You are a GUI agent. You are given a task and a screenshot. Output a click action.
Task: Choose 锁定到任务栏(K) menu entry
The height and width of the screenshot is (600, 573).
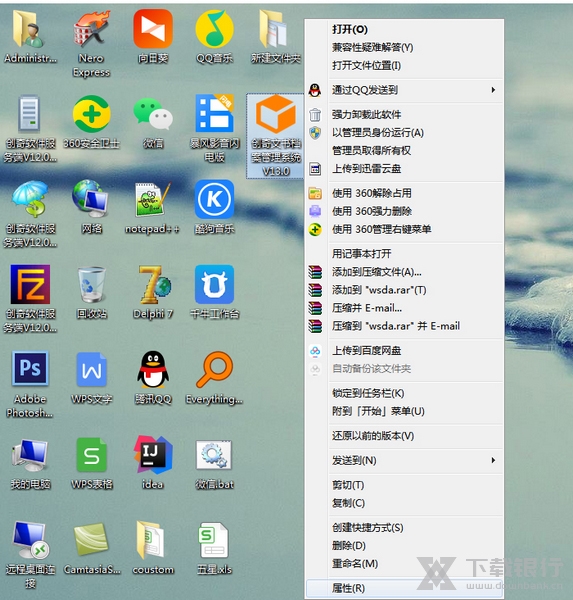point(404,393)
